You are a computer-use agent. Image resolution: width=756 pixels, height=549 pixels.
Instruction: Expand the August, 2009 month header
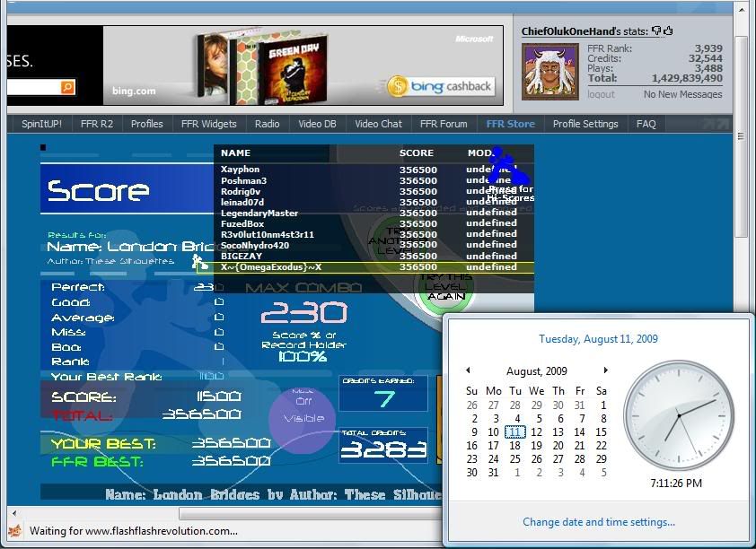click(537, 371)
